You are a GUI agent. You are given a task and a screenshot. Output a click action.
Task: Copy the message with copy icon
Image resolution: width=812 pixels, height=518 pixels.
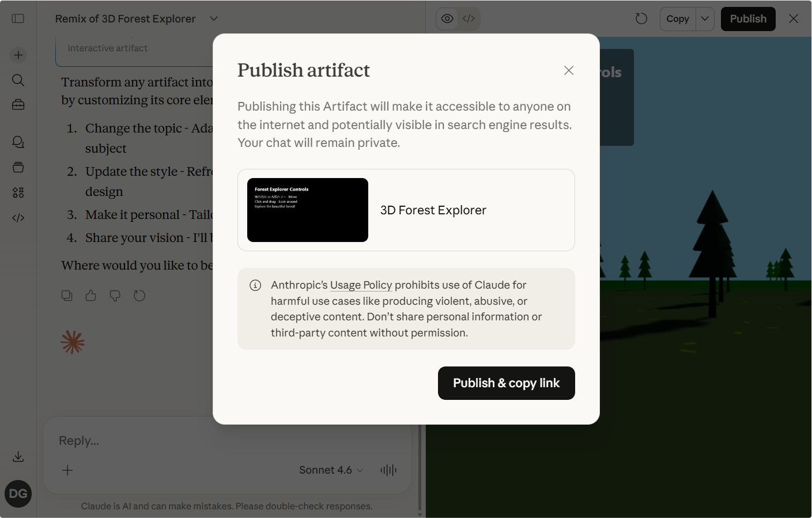[x=67, y=296]
